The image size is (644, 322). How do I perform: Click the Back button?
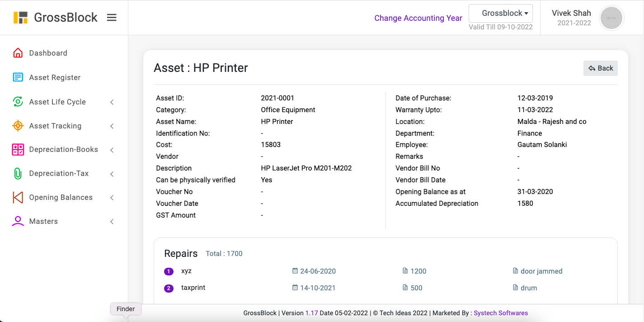pos(600,68)
